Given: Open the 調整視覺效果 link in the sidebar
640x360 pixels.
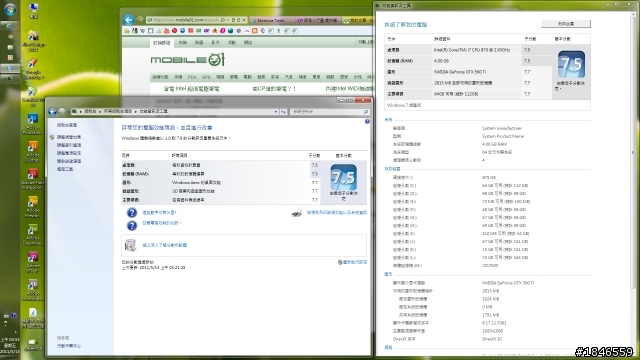Looking at the screenshot, I should tap(69, 137).
